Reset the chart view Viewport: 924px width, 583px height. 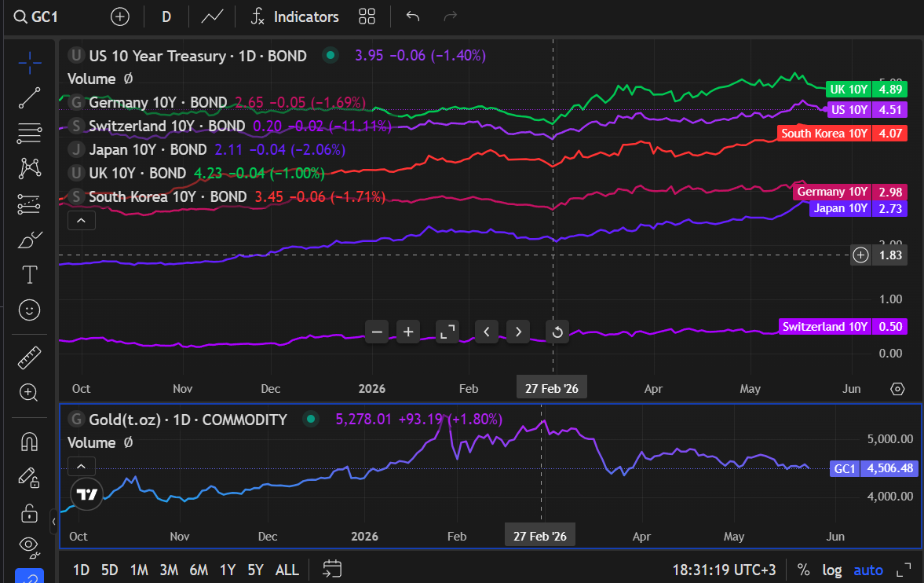557,332
